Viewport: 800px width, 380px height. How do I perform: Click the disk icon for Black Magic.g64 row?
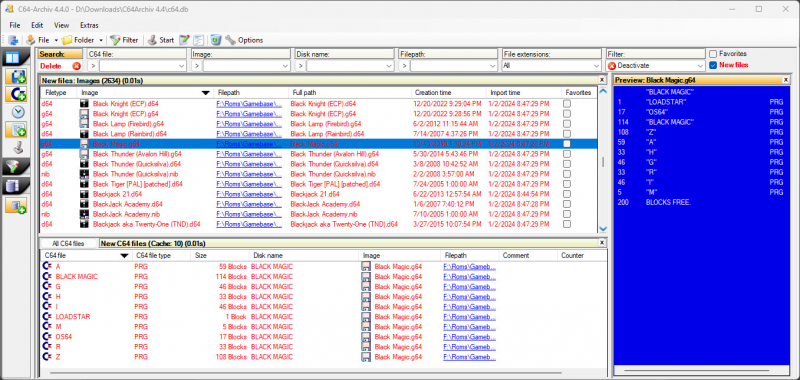pyautogui.click(x=85, y=144)
